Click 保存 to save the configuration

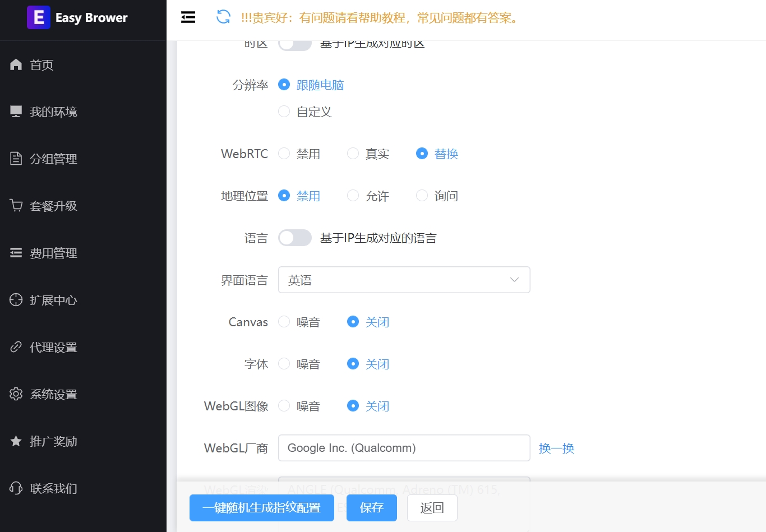pyautogui.click(x=371, y=507)
